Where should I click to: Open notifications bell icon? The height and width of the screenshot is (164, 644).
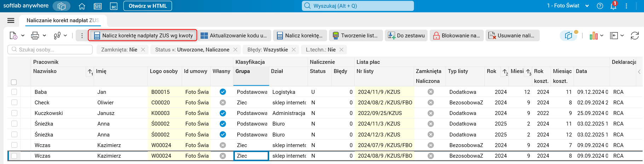pyautogui.click(x=613, y=6)
